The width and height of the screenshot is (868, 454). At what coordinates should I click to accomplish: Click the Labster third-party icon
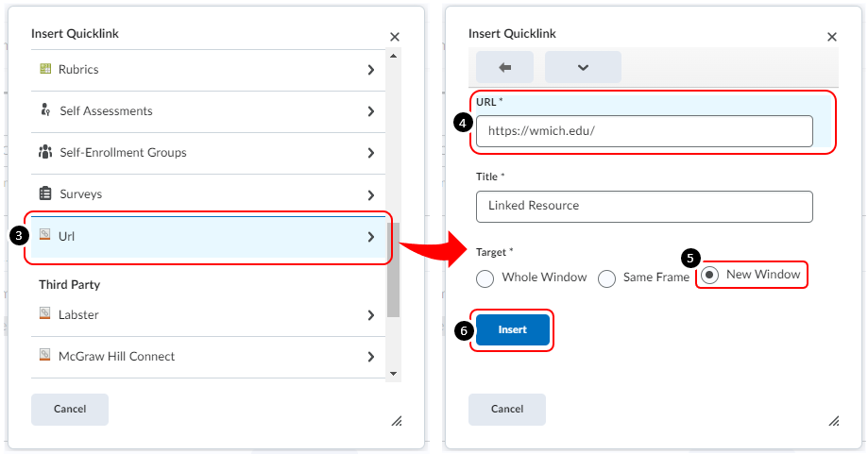[44, 314]
